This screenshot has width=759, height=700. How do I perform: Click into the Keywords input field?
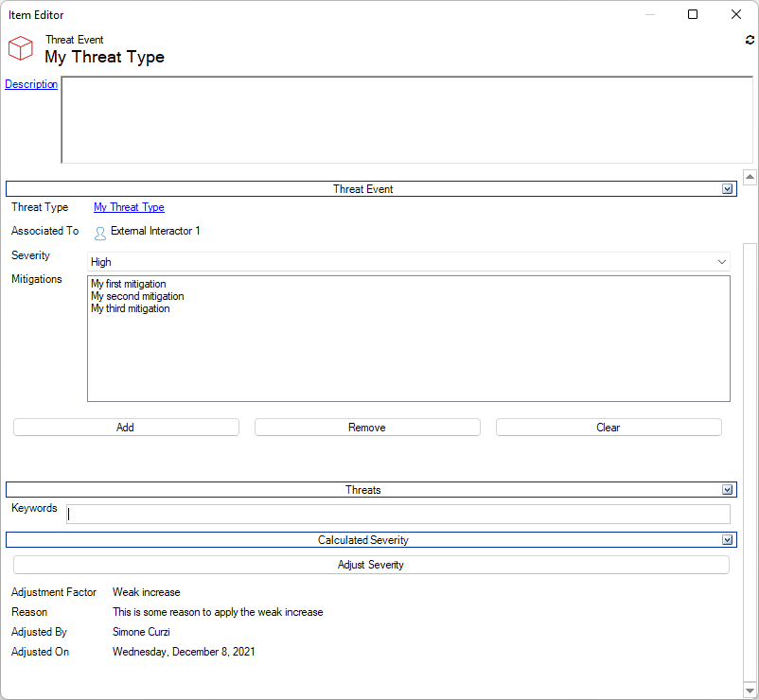[x=398, y=514]
